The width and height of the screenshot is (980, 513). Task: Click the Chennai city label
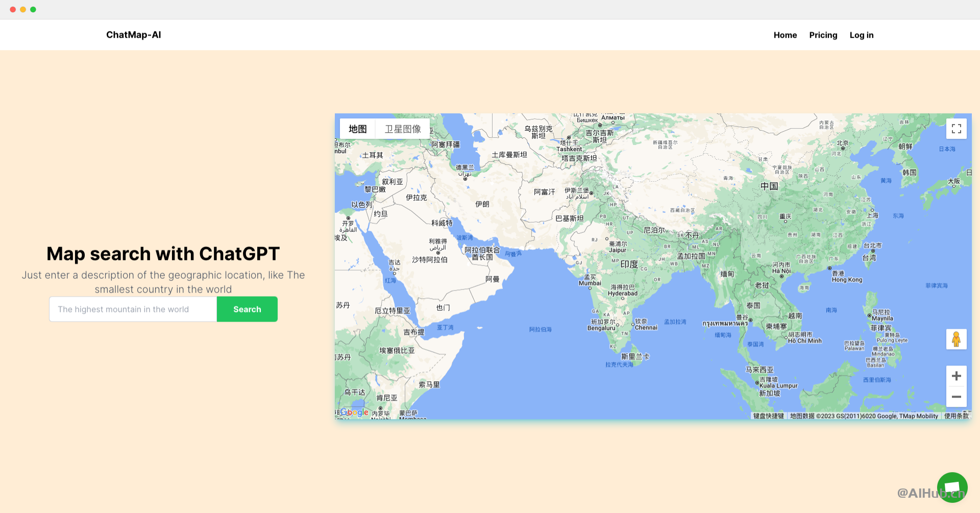[x=646, y=328]
